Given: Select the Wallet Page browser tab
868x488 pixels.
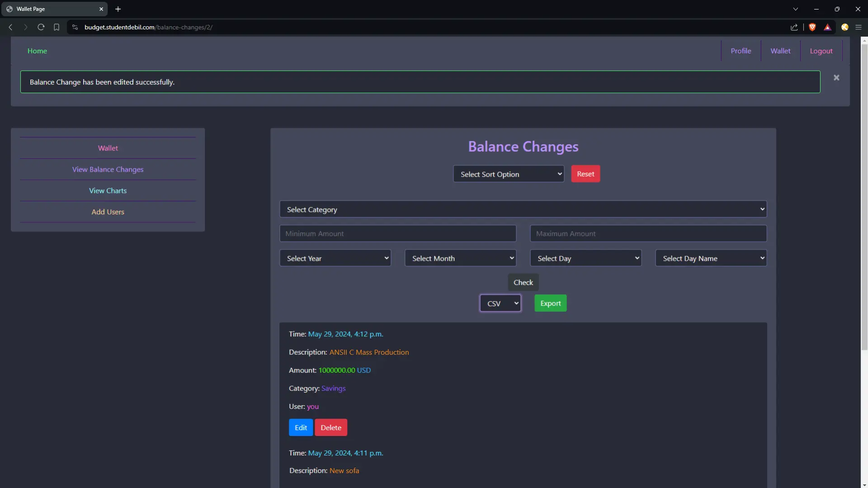Looking at the screenshot, I should pos(53,9).
